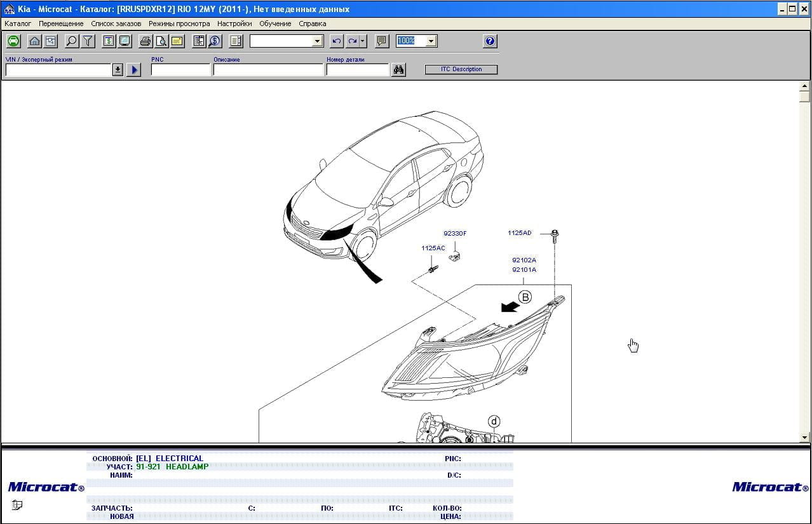Click the circled d detail marker
This screenshot has width=812, height=524.
[x=494, y=421]
